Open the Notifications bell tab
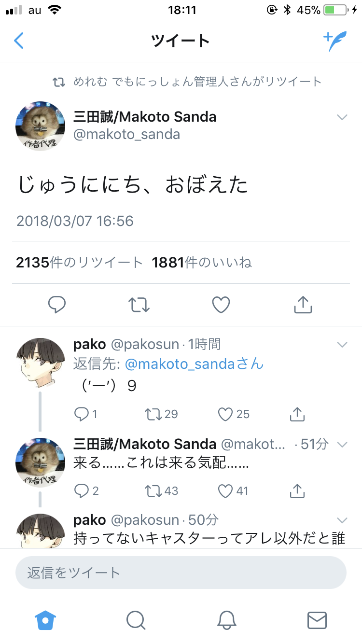The width and height of the screenshot is (362, 644). [226, 620]
